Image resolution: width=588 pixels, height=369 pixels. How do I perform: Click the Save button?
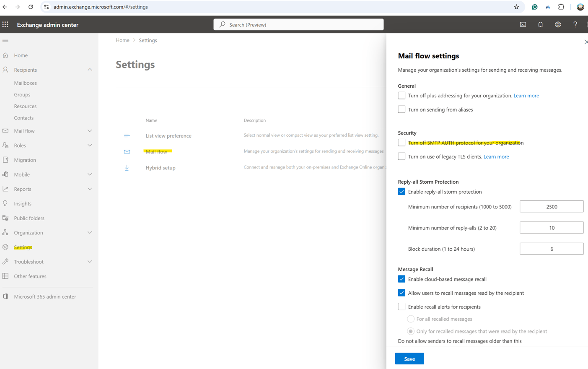coord(409,359)
